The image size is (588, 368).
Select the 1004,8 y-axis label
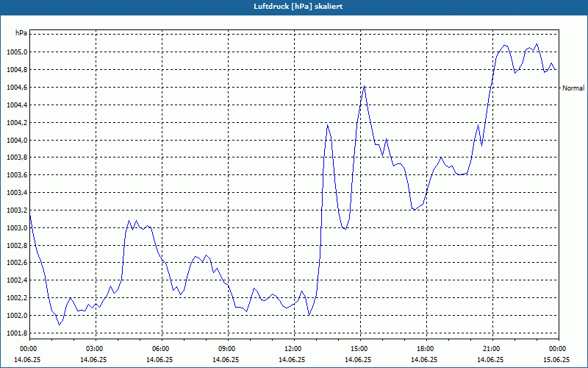click(17, 70)
